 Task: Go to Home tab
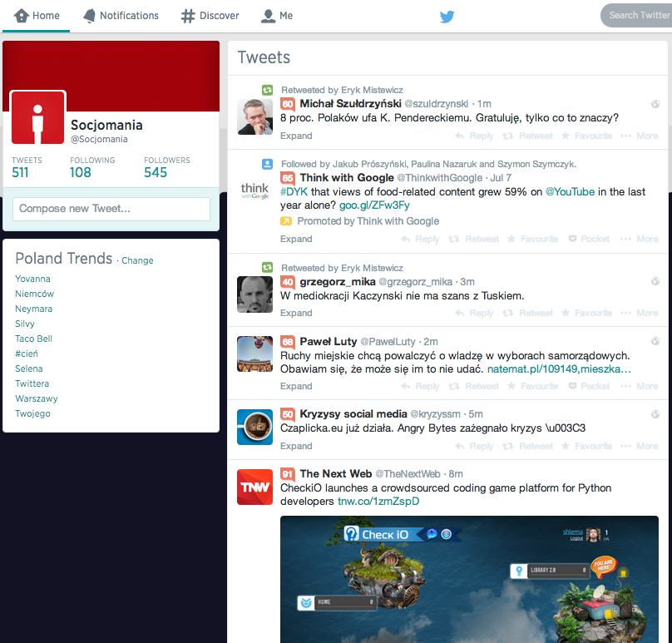[x=37, y=16]
